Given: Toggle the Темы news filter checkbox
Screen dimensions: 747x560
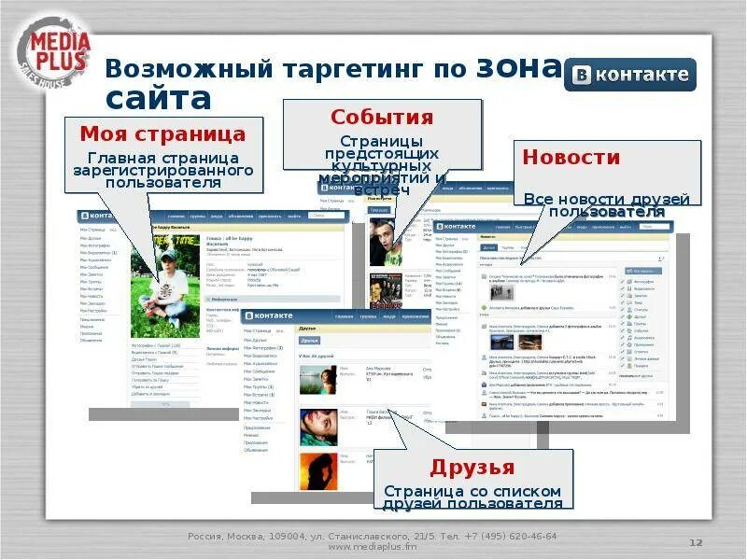Looking at the screenshot, I should click(x=622, y=302).
